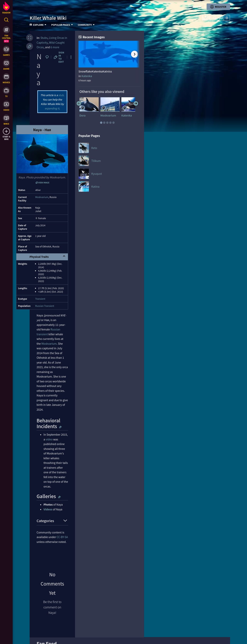Open the Transient ecotype link
This screenshot has height=644, width=247.
40,299
